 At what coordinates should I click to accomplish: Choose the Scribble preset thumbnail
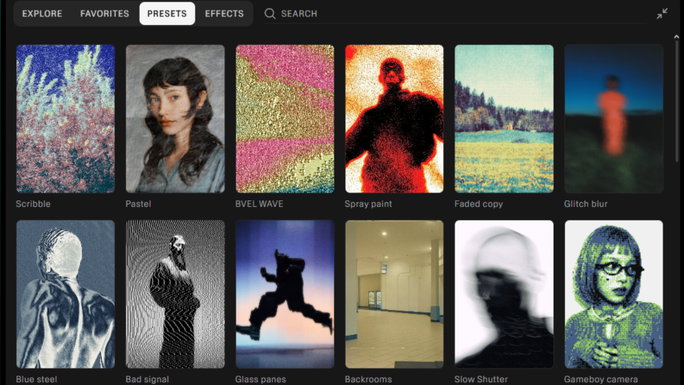65,119
